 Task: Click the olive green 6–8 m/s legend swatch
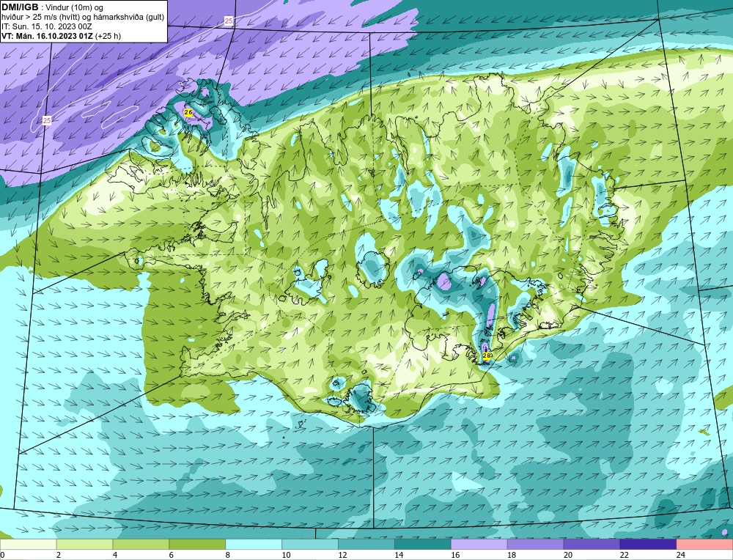(197, 545)
